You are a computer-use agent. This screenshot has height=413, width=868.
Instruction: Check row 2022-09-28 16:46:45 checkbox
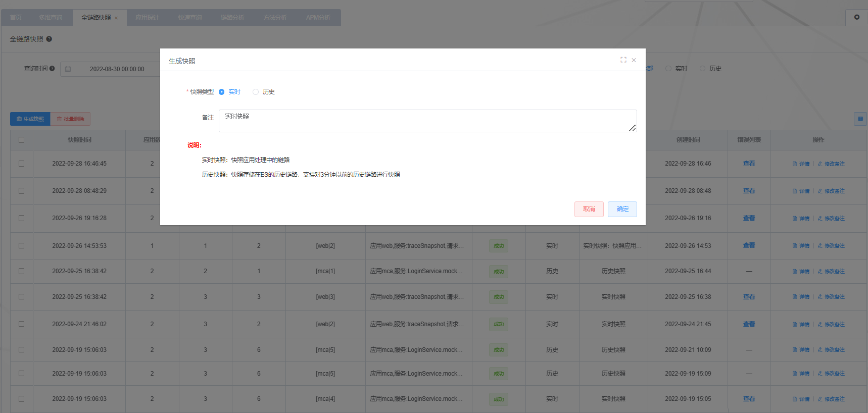click(21, 164)
